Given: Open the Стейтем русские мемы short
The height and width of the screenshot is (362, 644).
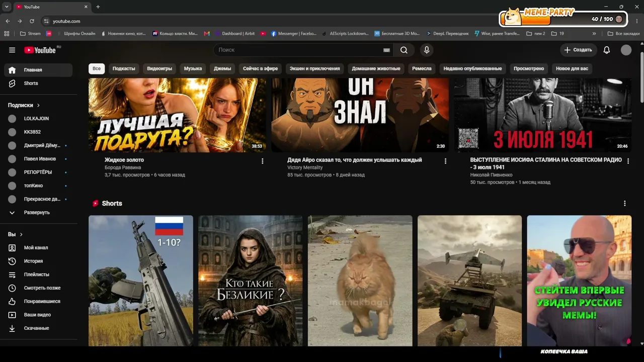Looking at the screenshot, I should point(579,281).
